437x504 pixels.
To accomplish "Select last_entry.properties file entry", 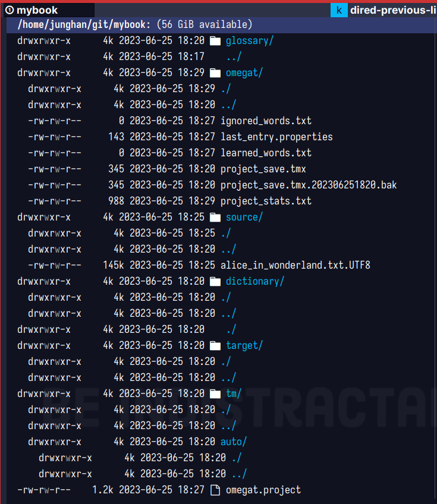I will coord(276,137).
